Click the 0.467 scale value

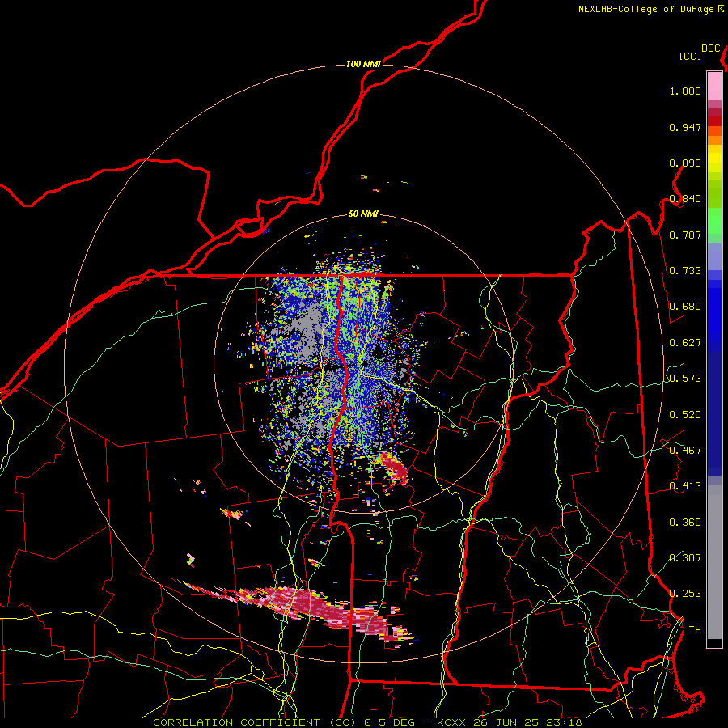[685, 451]
